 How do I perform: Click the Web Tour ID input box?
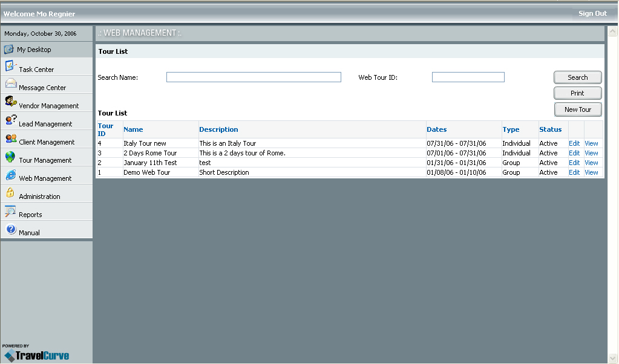(x=467, y=77)
